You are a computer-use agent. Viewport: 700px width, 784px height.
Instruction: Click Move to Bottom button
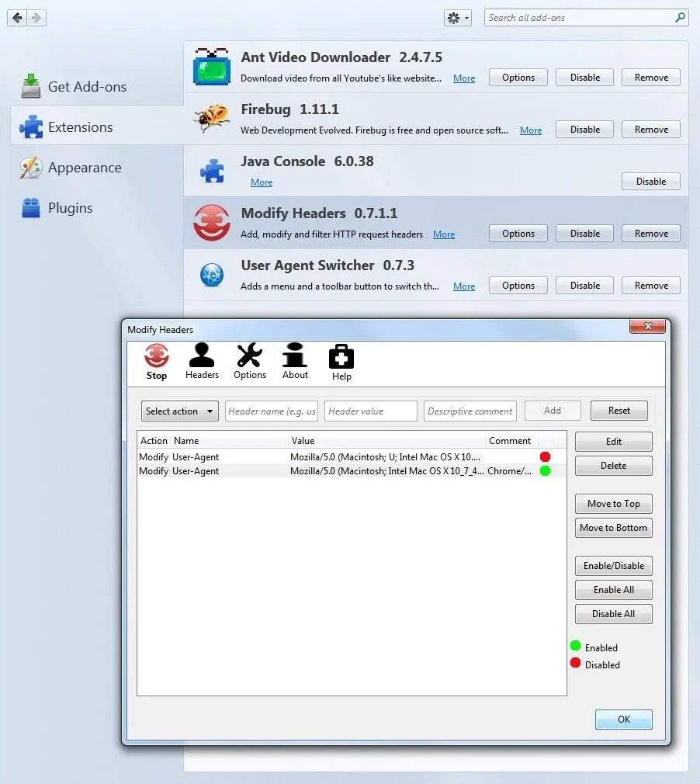point(614,528)
